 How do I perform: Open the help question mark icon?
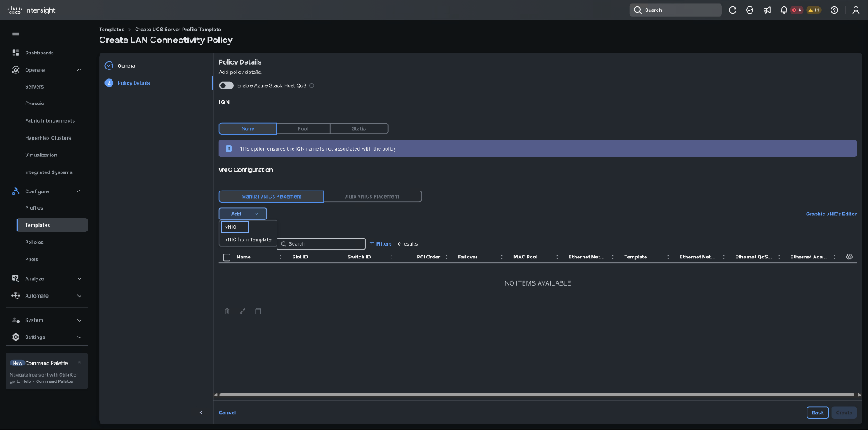(x=835, y=10)
